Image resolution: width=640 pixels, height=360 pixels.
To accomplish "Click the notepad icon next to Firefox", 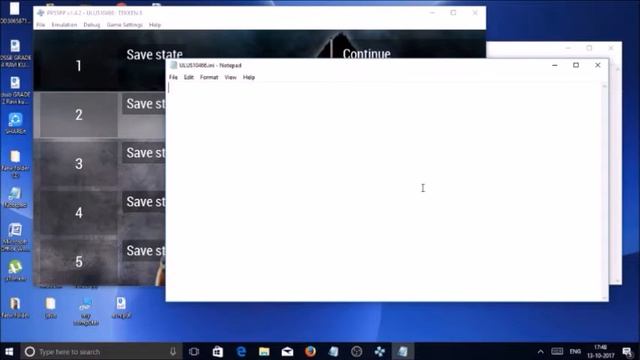I will [x=333, y=351].
